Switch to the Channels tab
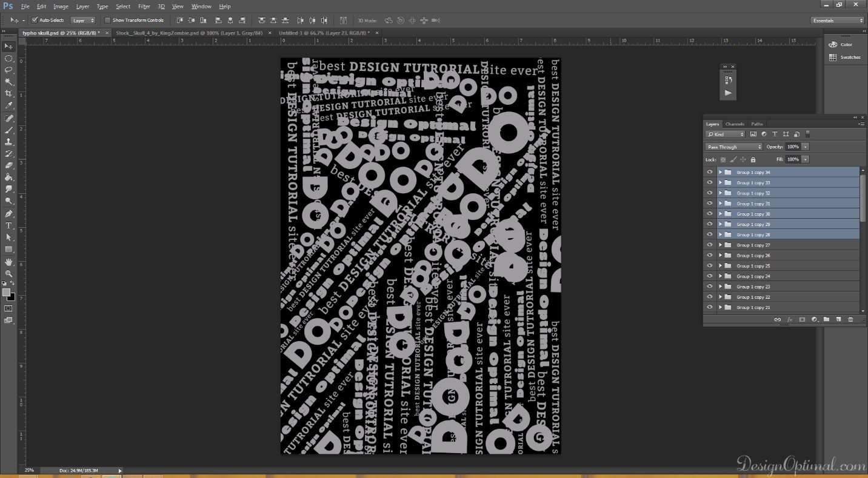 735,124
